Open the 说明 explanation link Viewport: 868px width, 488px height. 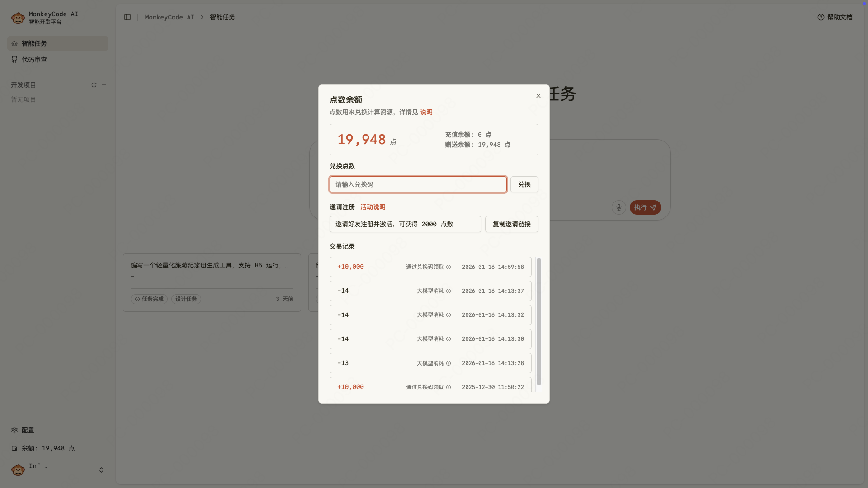(x=426, y=112)
